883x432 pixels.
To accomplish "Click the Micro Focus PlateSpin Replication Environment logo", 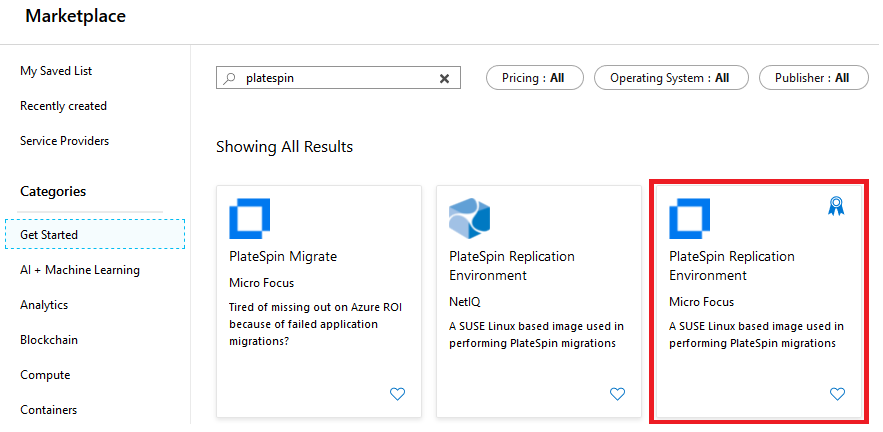I will 689,218.
